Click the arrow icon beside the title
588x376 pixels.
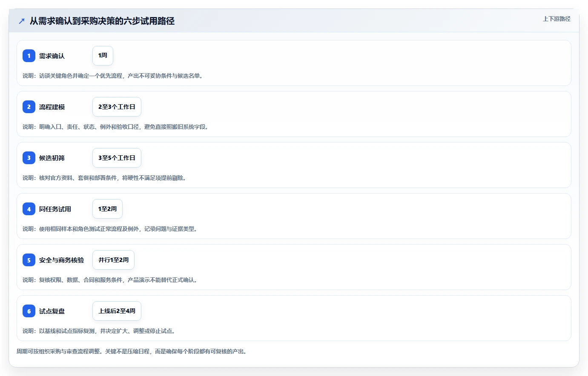pyautogui.click(x=22, y=21)
